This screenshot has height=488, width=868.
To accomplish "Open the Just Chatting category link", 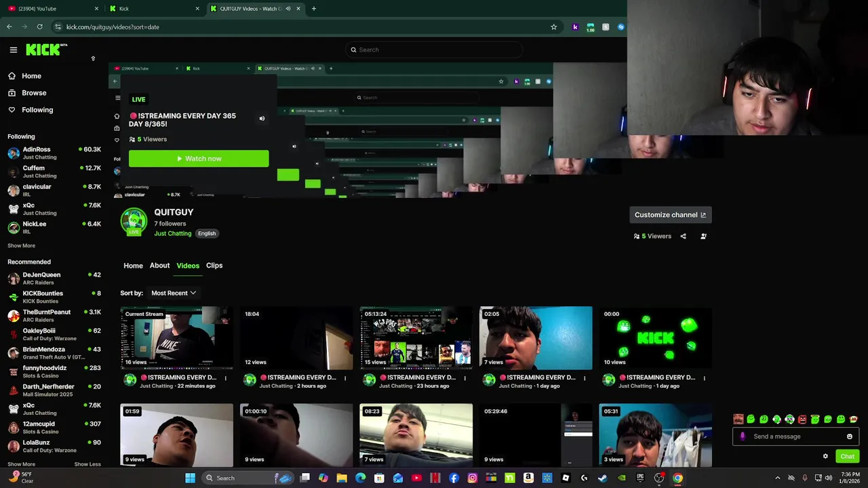I will 173,234.
